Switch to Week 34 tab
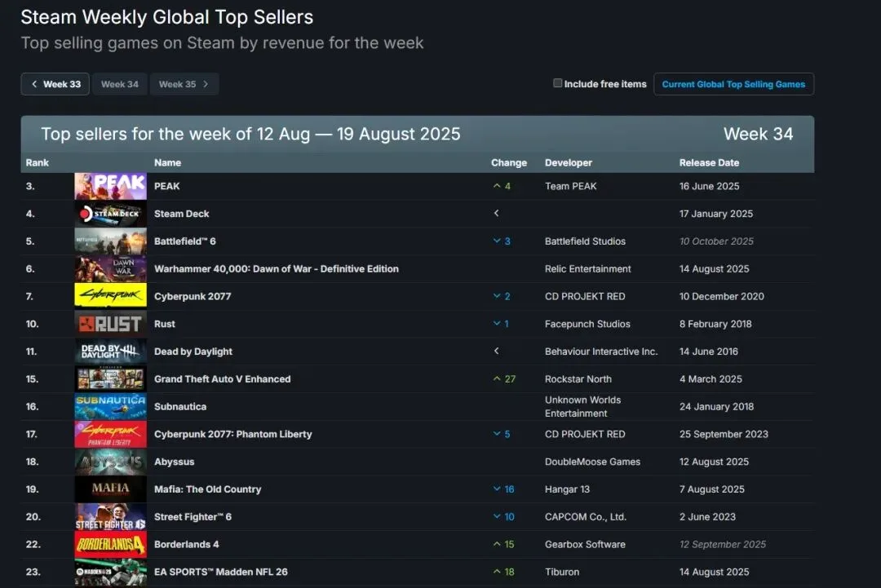Image resolution: width=881 pixels, height=588 pixels. pyautogui.click(x=119, y=84)
